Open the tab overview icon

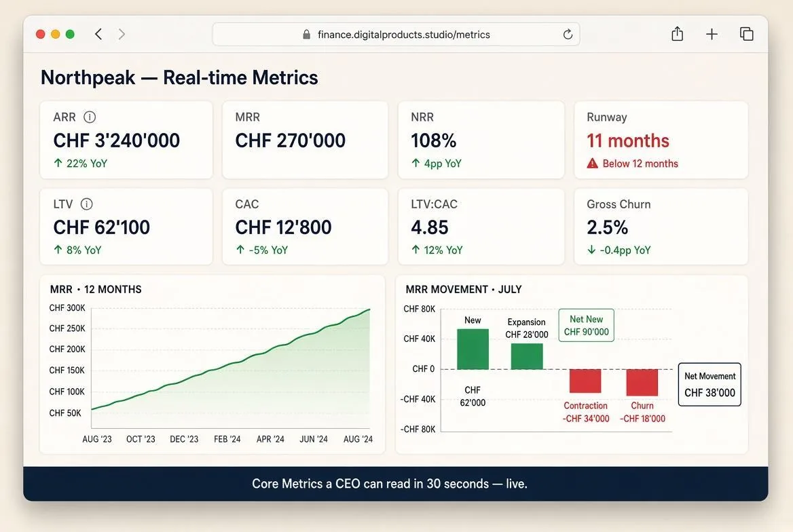(746, 34)
